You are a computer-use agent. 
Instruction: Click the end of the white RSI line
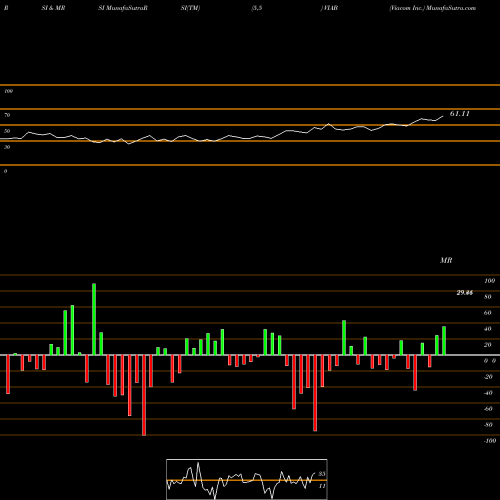point(443,116)
